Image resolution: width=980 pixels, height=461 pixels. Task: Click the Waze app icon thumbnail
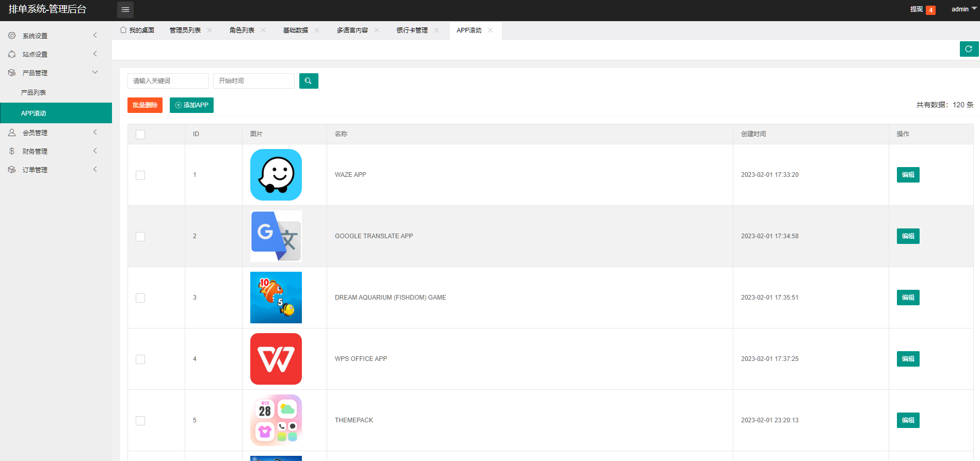point(276,175)
